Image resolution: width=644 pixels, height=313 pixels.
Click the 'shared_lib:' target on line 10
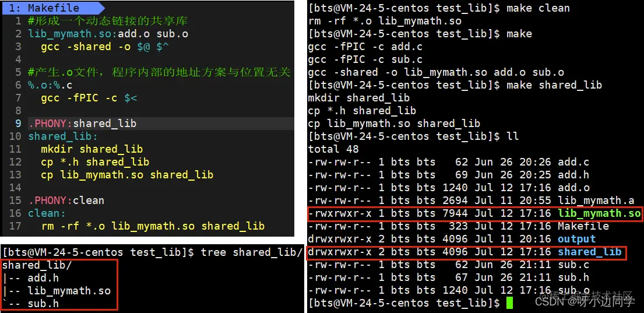(x=63, y=136)
